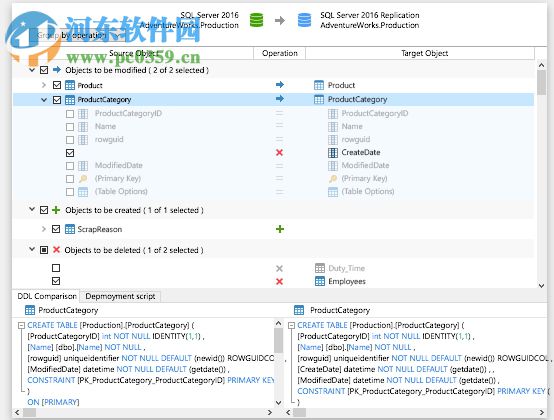
Task: Collapse the Objects to be deleted group
Action: pos(32,249)
